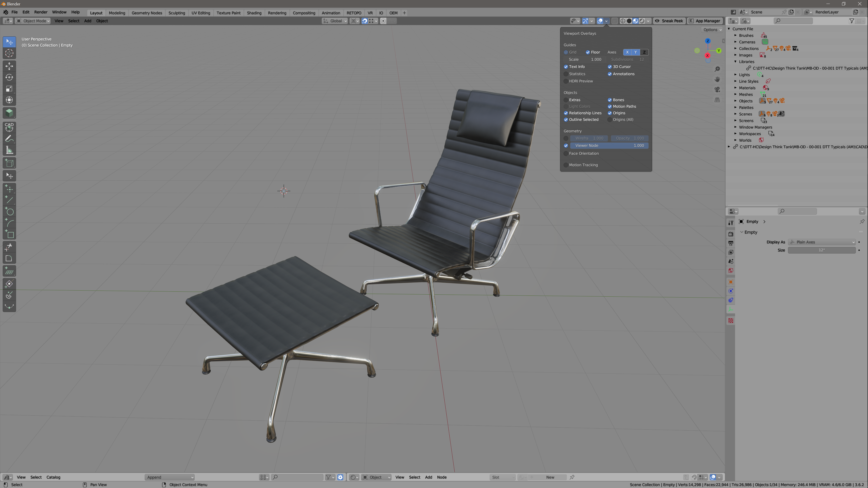The height and width of the screenshot is (488, 868).
Task: Uncheck the Floor overlay checkbox
Action: pos(588,52)
